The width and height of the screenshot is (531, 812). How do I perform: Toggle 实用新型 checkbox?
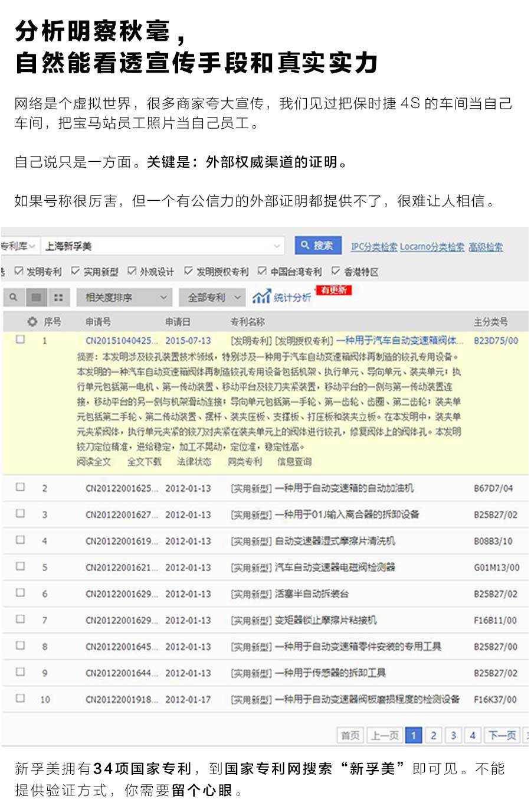click(x=75, y=271)
